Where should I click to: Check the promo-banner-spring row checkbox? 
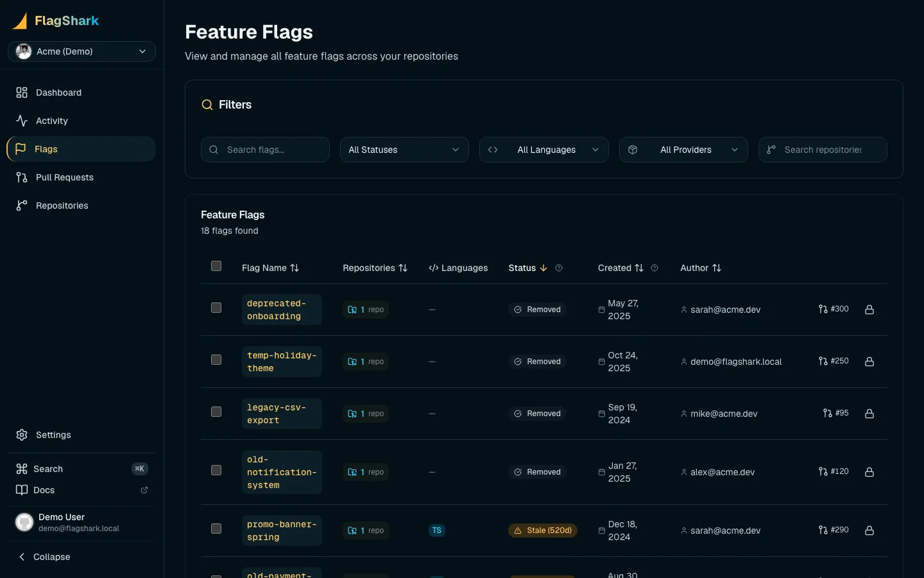[x=216, y=529]
